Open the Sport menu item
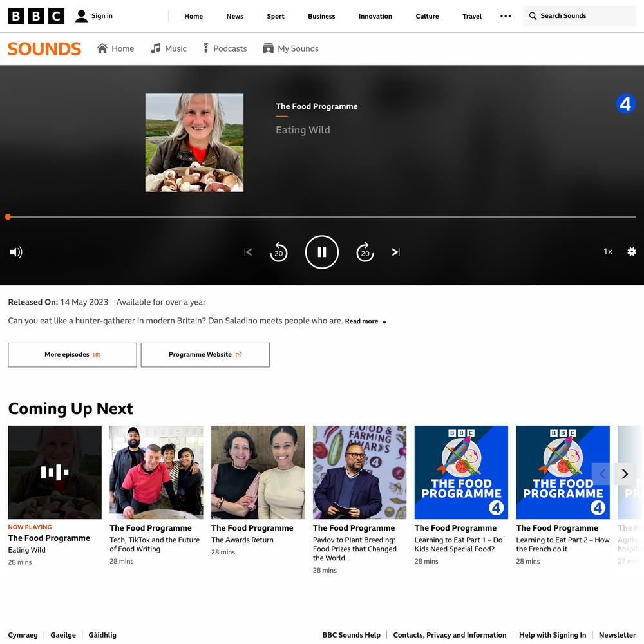Image resolution: width=644 pixels, height=644 pixels. click(276, 16)
